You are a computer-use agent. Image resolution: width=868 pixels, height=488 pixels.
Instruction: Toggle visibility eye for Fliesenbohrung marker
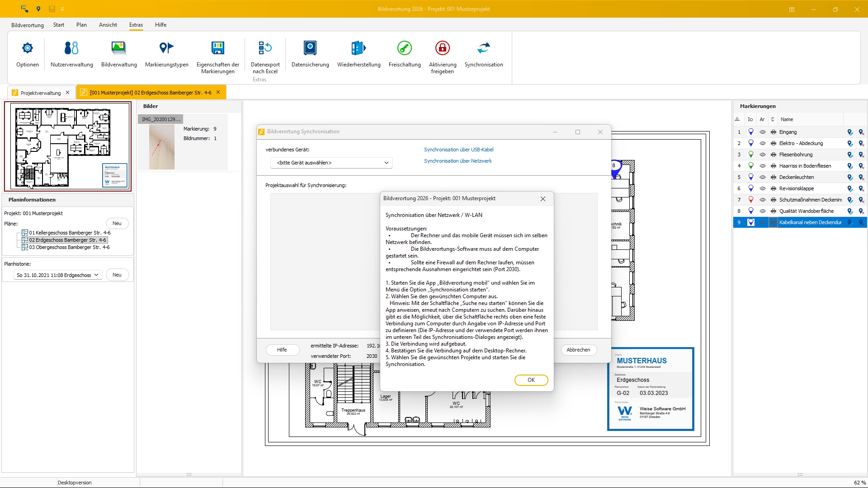[762, 155]
